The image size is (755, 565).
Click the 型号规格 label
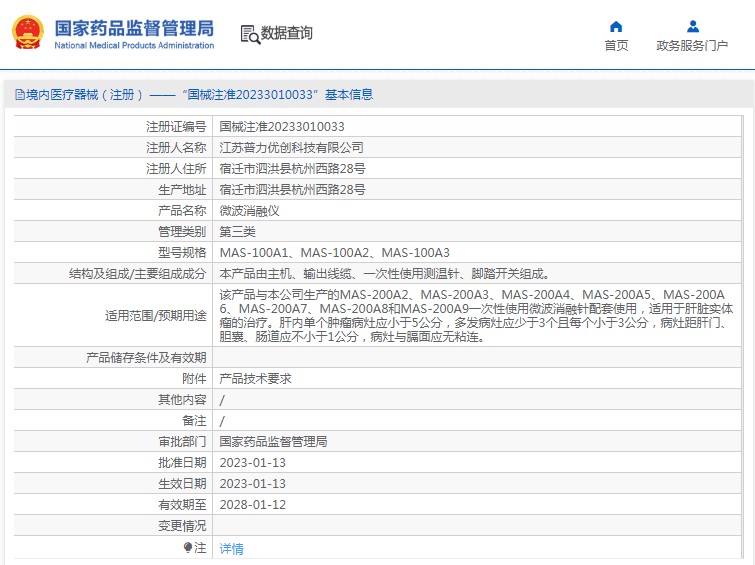[182, 252]
